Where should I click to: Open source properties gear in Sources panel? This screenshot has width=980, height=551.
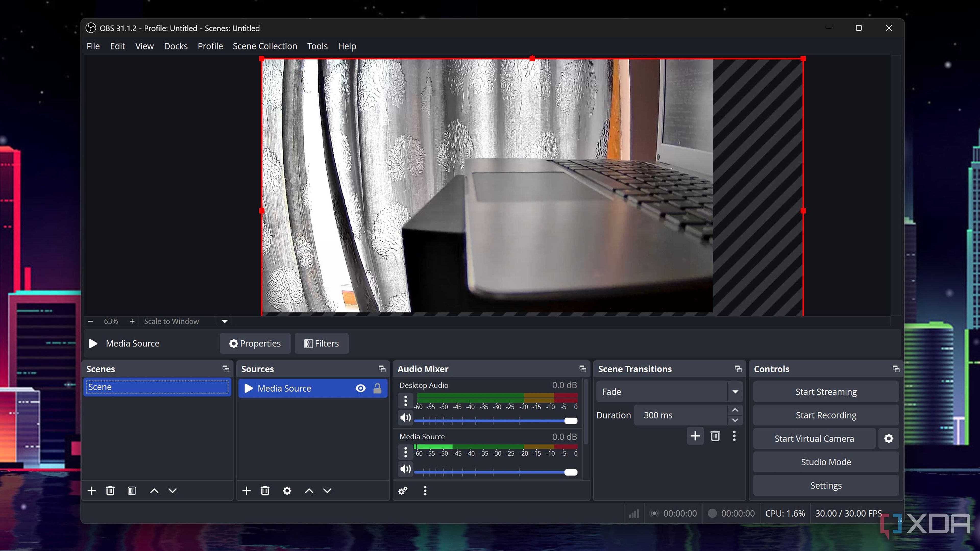point(287,491)
